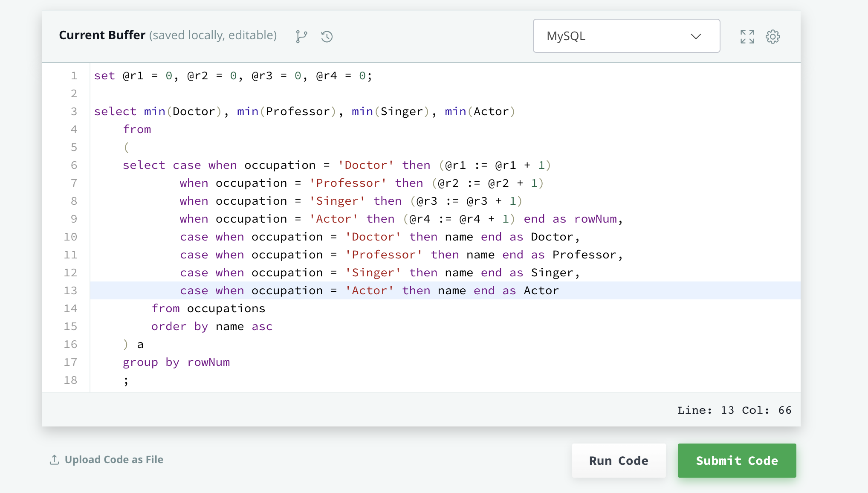
Task: Open the MySQL language dropdown
Action: point(626,36)
